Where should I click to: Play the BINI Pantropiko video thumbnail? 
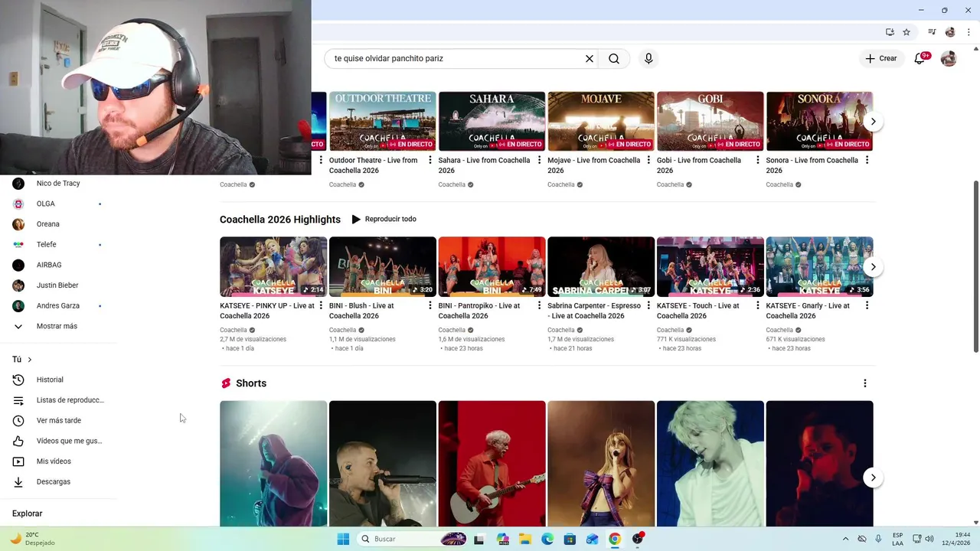(492, 266)
